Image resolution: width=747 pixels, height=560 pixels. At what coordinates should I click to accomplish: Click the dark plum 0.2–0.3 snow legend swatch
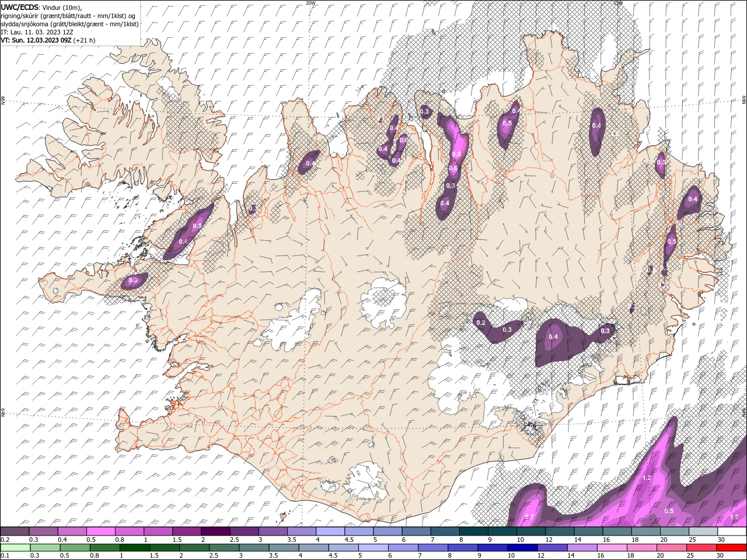[15, 531]
